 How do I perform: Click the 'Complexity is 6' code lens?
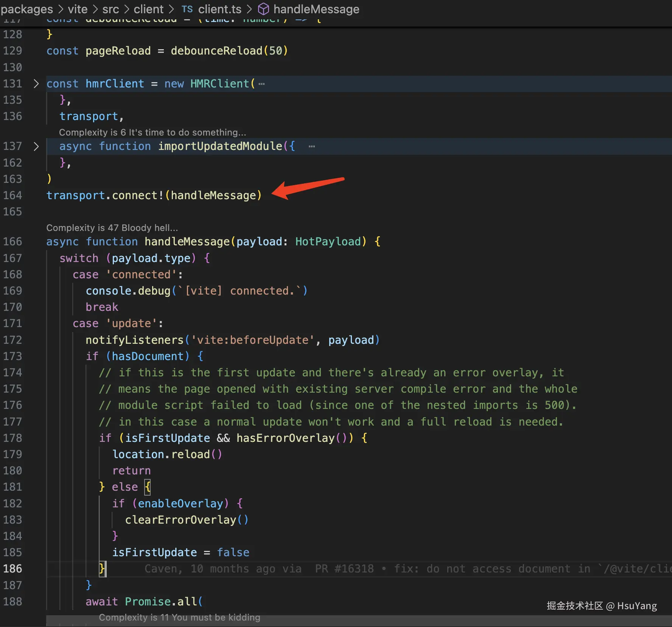(x=152, y=132)
